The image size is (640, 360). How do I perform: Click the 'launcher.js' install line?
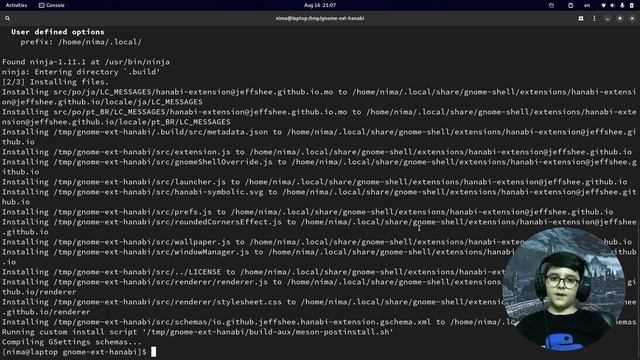pyautogui.click(x=314, y=182)
